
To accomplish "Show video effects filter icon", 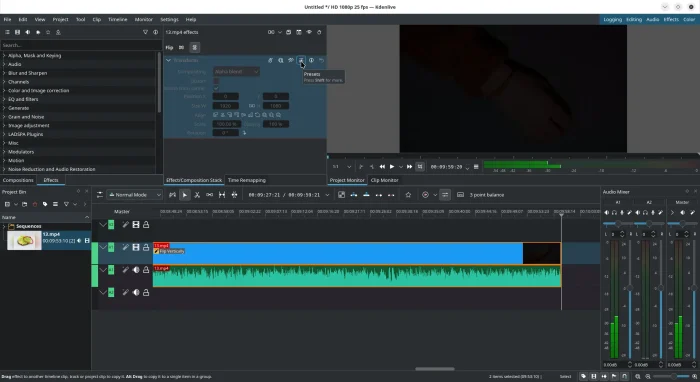I will point(17,32).
